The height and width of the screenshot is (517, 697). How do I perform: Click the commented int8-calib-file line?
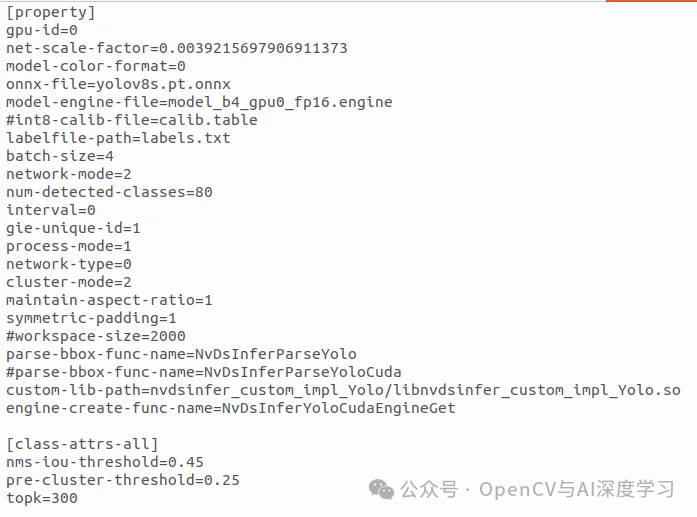pyautogui.click(x=132, y=120)
